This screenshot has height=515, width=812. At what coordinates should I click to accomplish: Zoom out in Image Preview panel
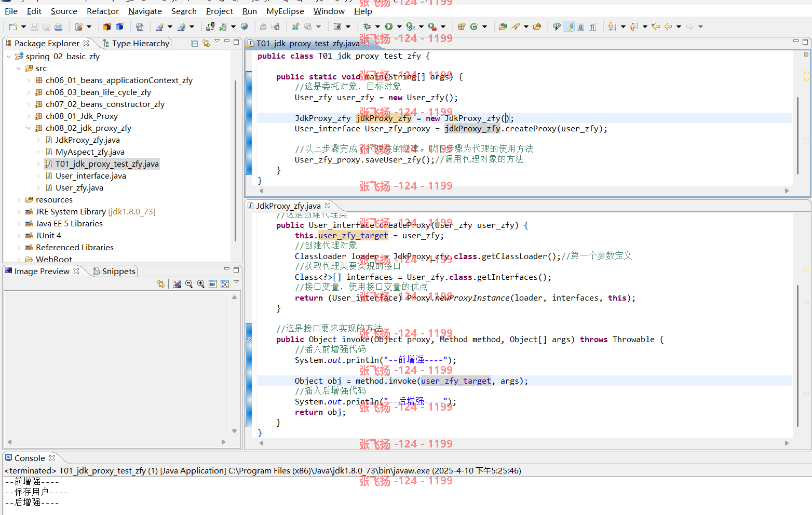[x=189, y=284]
